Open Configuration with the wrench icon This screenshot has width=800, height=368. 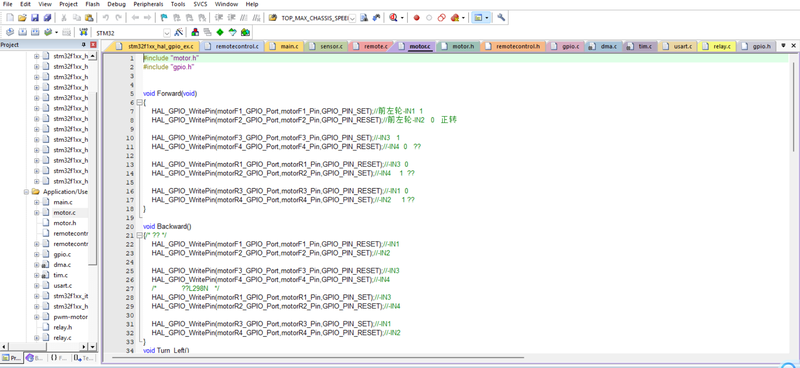[501, 17]
